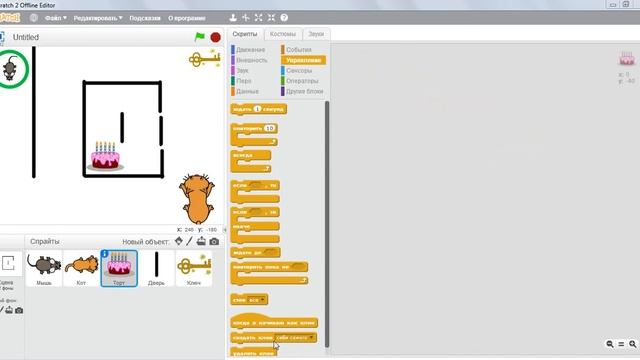Click the block help question-mark icon
640x360 pixels.
coord(284,18)
